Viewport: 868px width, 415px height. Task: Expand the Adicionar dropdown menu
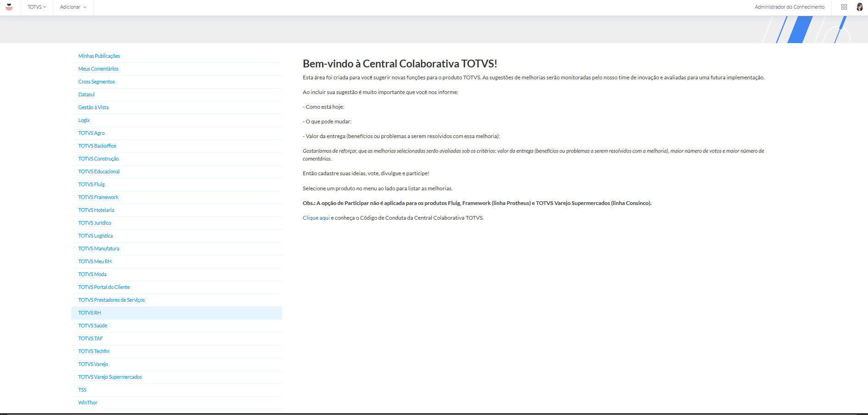click(73, 7)
